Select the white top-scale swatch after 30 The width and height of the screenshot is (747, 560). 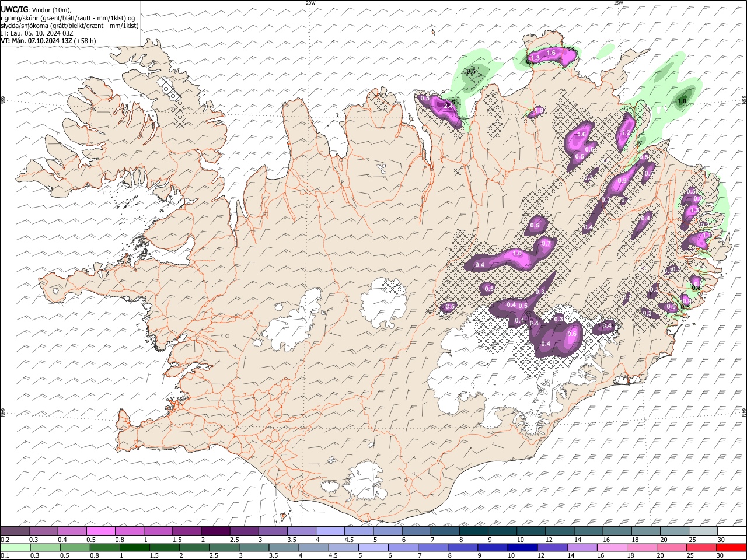pos(731,531)
